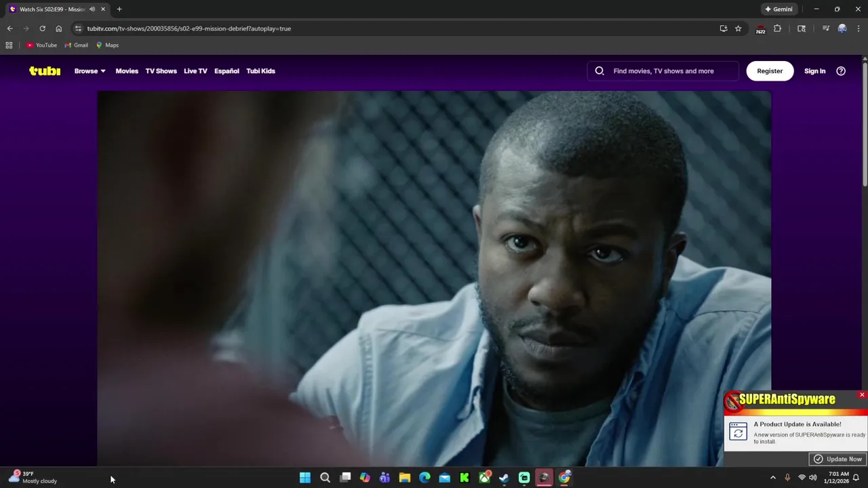868x488 pixels.
Task: Open File Explorer from taskbar
Action: pos(405,478)
